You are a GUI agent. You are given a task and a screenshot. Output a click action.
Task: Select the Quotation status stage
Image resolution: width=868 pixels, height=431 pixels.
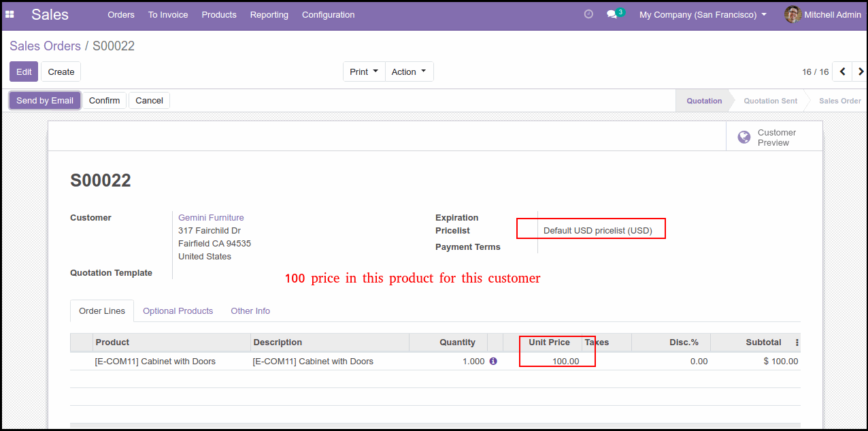[x=704, y=101]
